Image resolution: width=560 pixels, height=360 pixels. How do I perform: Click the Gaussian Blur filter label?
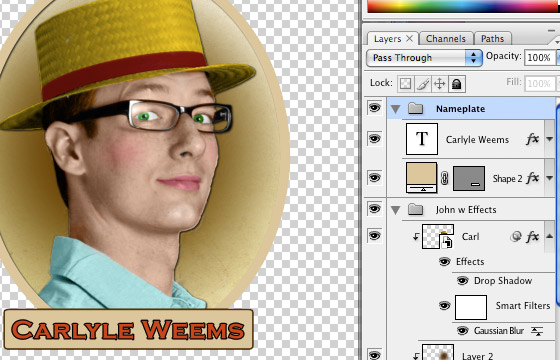pyautogui.click(x=499, y=331)
